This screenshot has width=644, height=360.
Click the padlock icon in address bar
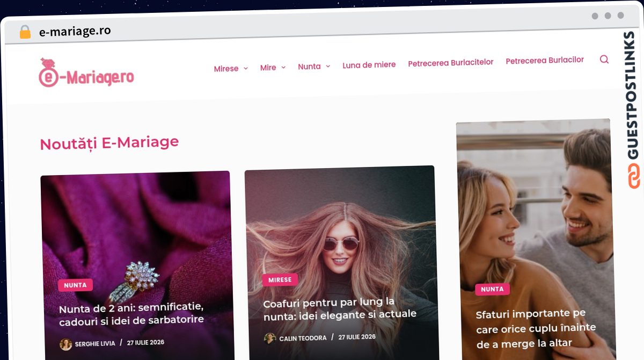click(x=25, y=32)
